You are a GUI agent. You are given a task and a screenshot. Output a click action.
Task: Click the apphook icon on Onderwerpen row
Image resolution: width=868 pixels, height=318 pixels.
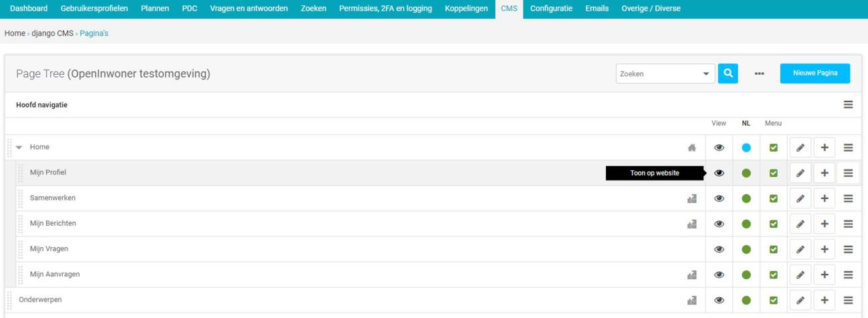click(692, 300)
